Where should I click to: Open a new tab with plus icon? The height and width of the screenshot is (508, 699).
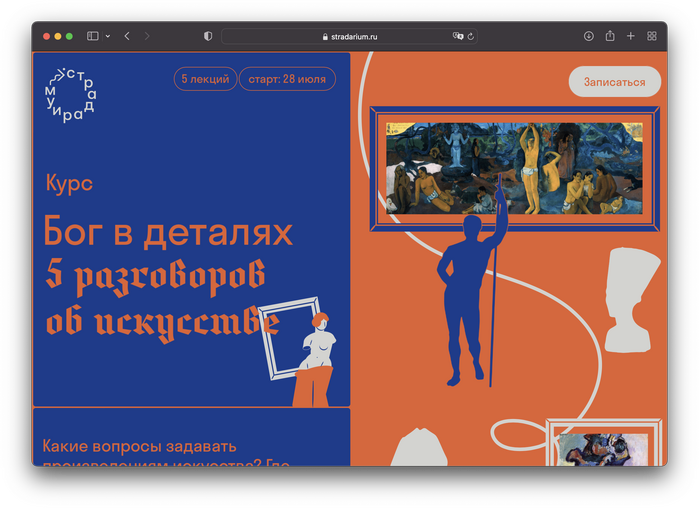(630, 36)
